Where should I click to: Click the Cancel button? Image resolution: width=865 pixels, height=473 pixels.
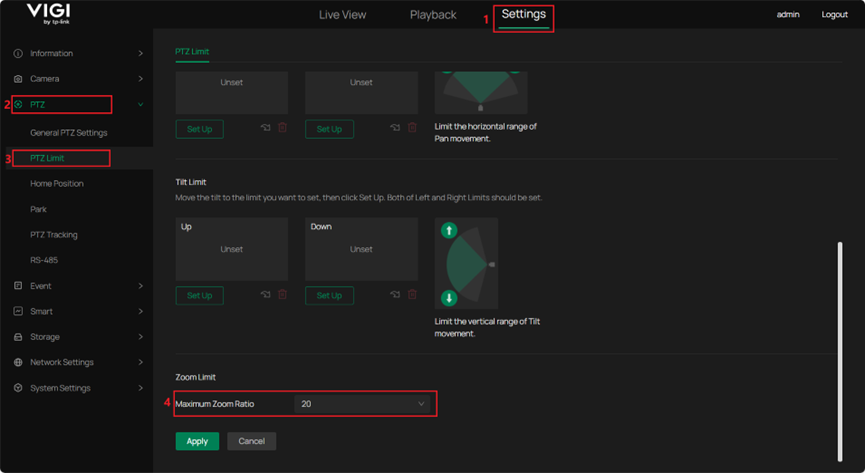(x=252, y=441)
